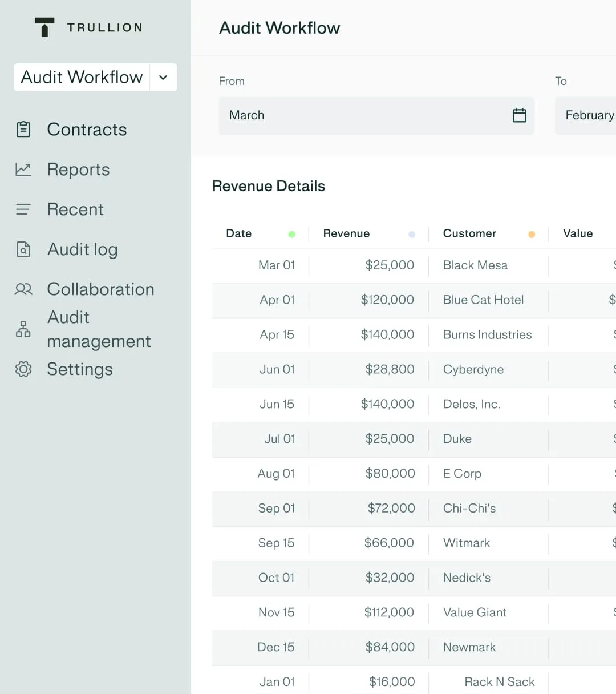Click the To date field showing February

(x=586, y=116)
